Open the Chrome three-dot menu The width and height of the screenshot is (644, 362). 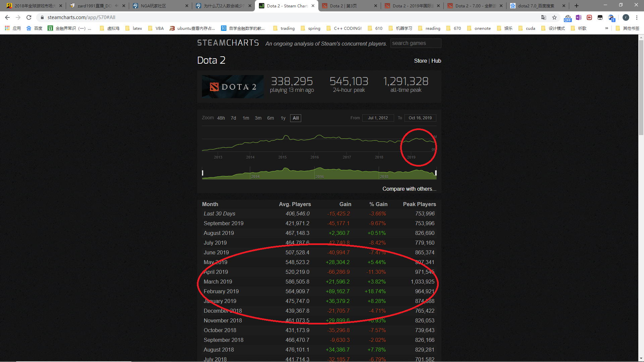637,17
